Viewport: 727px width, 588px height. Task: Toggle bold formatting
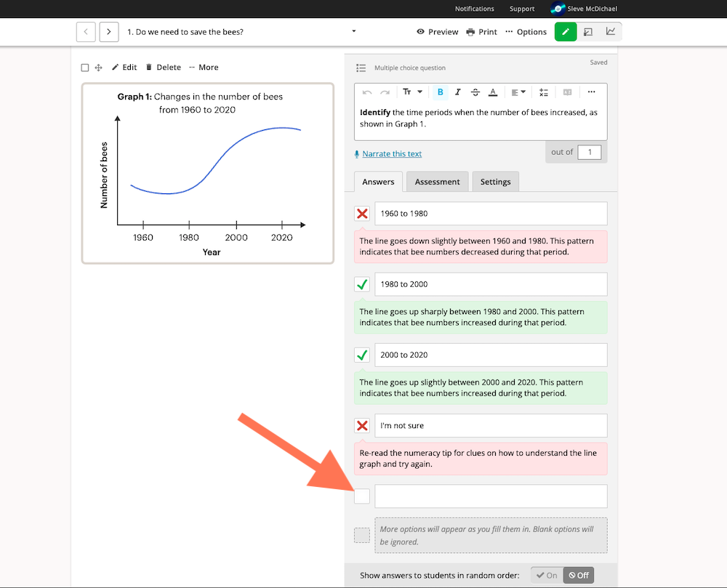click(441, 92)
